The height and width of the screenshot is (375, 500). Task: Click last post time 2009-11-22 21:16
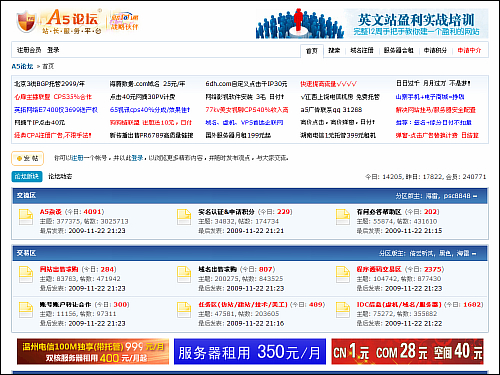(255, 323)
